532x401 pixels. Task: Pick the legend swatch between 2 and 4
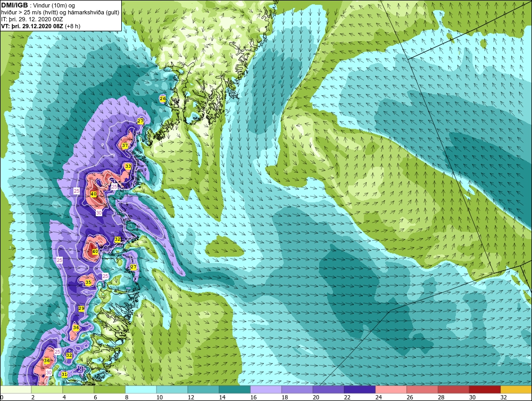coord(47,389)
